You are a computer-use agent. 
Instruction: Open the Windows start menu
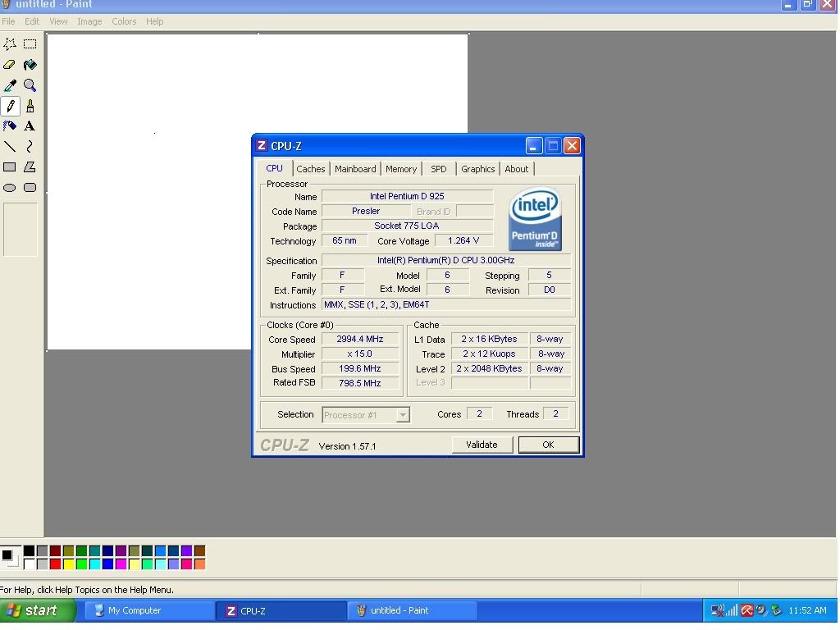38,610
